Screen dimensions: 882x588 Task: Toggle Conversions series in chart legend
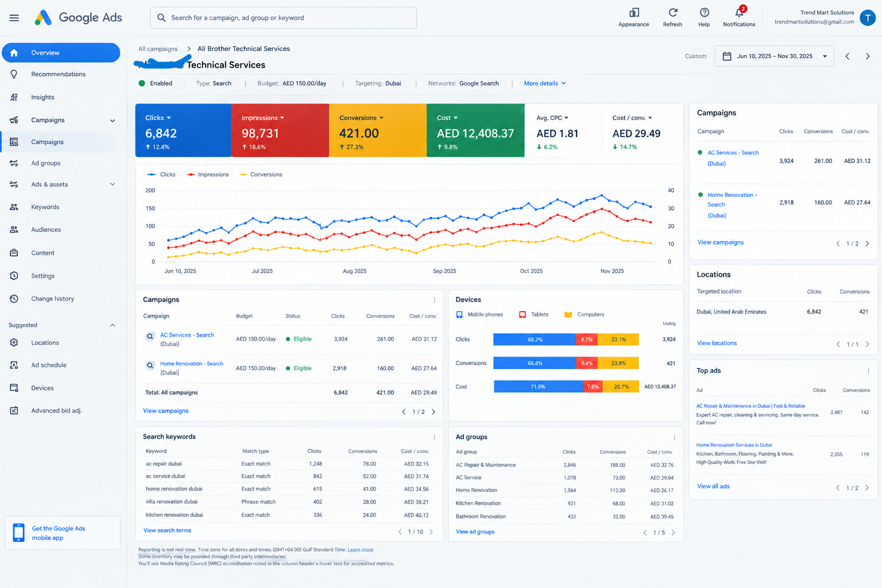coord(261,175)
